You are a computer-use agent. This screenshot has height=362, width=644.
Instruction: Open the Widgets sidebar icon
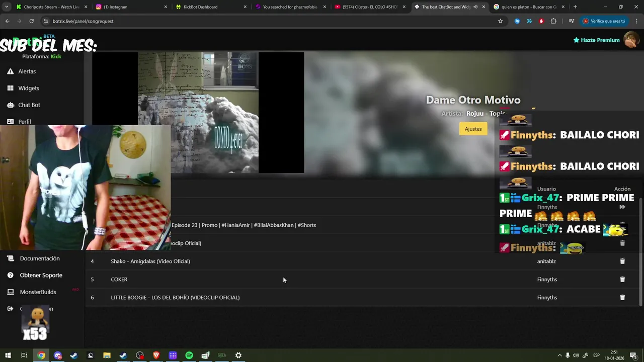tap(10, 88)
